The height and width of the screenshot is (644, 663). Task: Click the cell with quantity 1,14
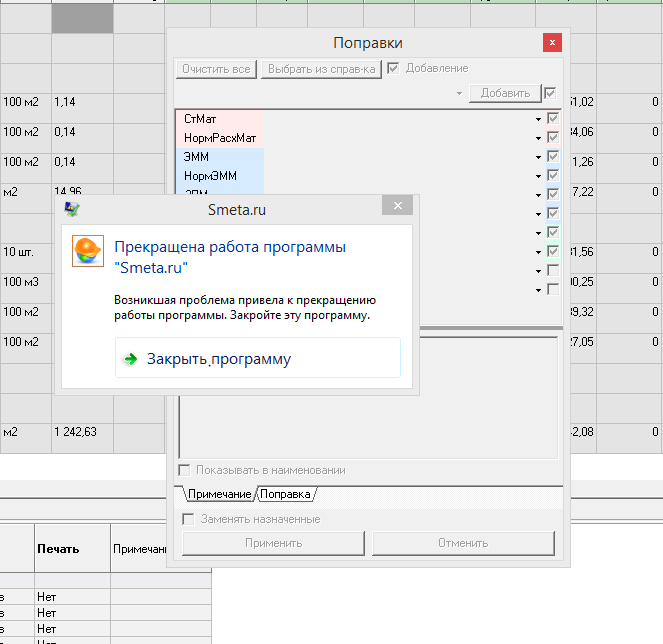tap(82, 108)
